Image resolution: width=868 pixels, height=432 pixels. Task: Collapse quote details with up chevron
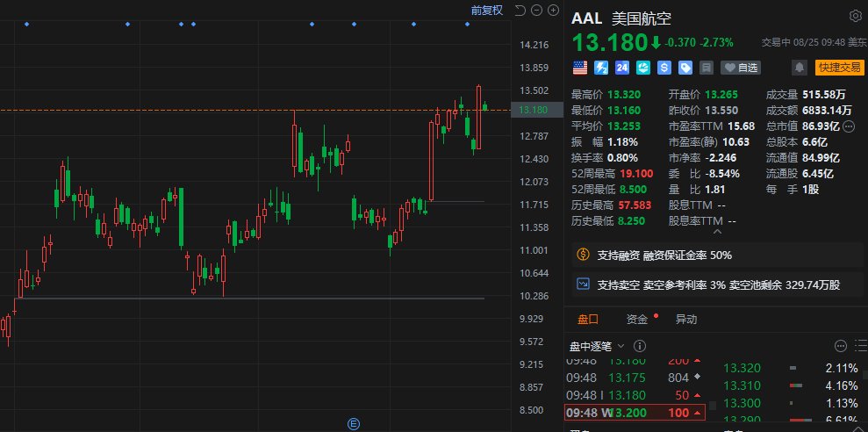tap(717, 232)
